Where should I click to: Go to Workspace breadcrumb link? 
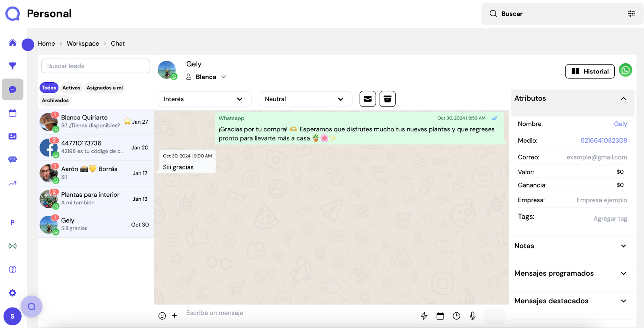[x=83, y=43]
